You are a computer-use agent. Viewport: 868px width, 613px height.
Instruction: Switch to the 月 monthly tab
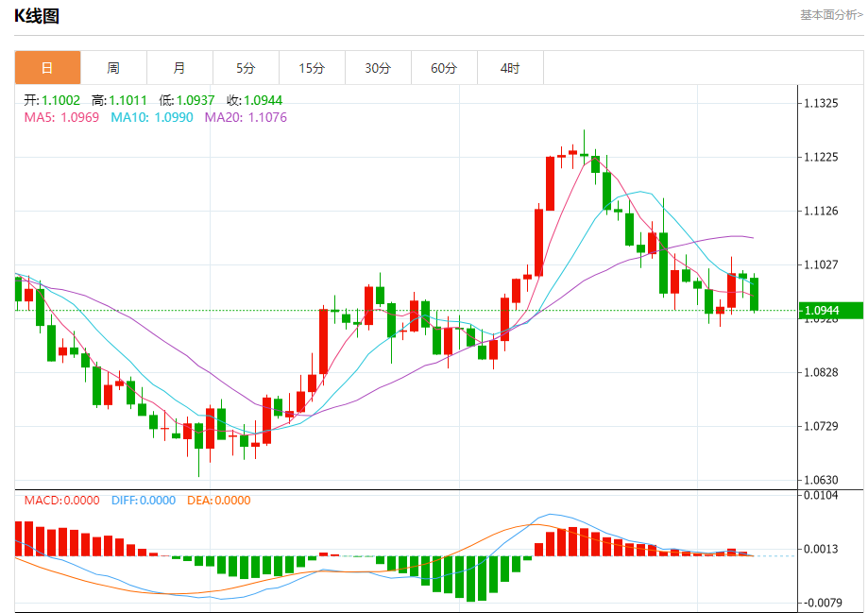[179, 68]
